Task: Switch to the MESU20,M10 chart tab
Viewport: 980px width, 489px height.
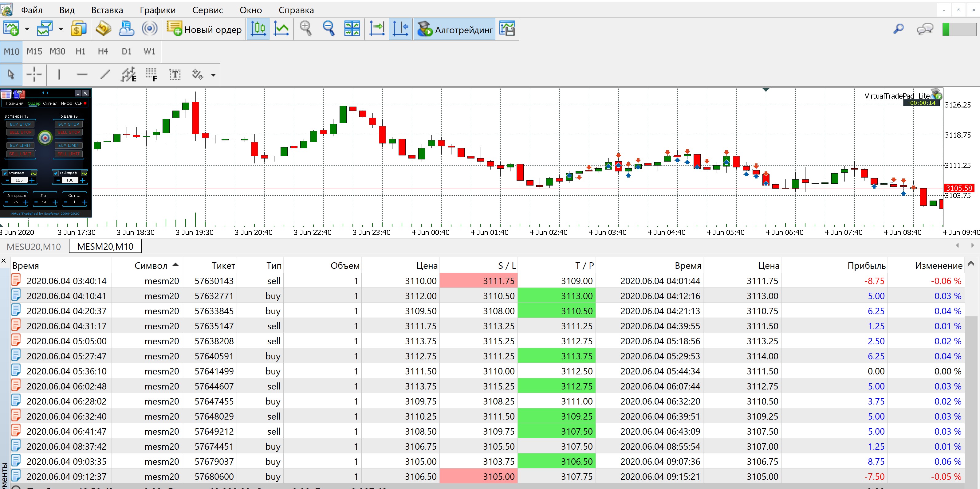Action: click(x=34, y=246)
